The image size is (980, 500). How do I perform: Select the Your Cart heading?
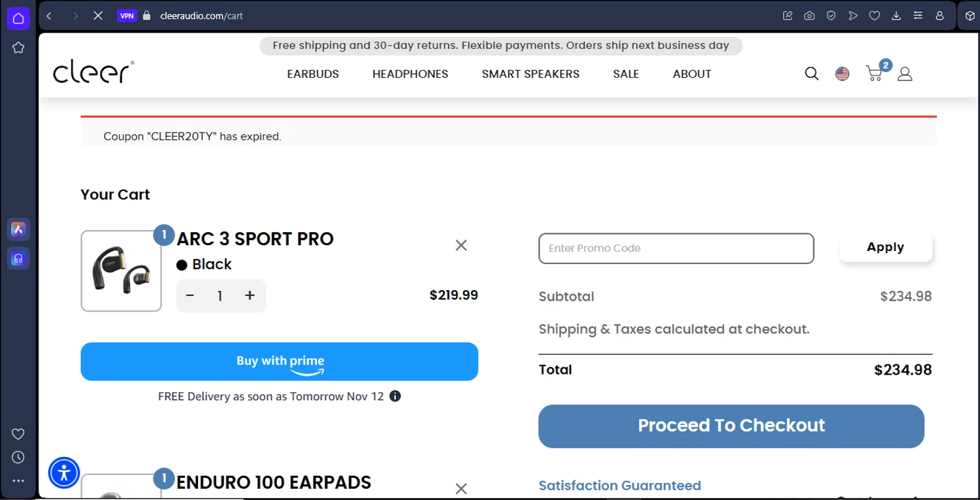click(x=115, y=195)
